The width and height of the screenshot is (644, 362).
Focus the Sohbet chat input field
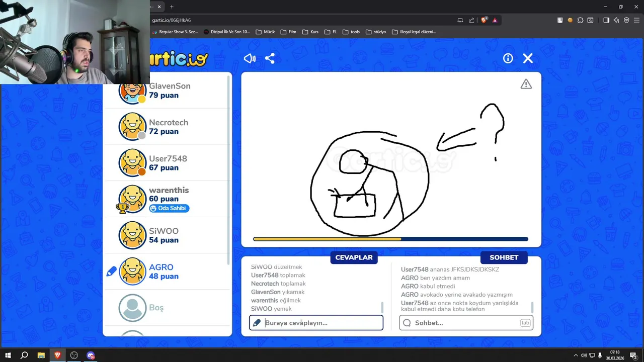click(x=466, y=323)
